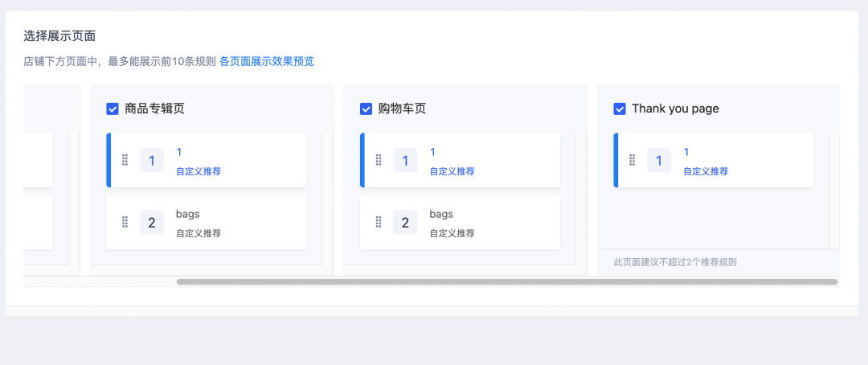Click 自定义推荐 under bags in 商品专辑页
Image resolution: width=868 pixels, height=365 pixels.
199,233
